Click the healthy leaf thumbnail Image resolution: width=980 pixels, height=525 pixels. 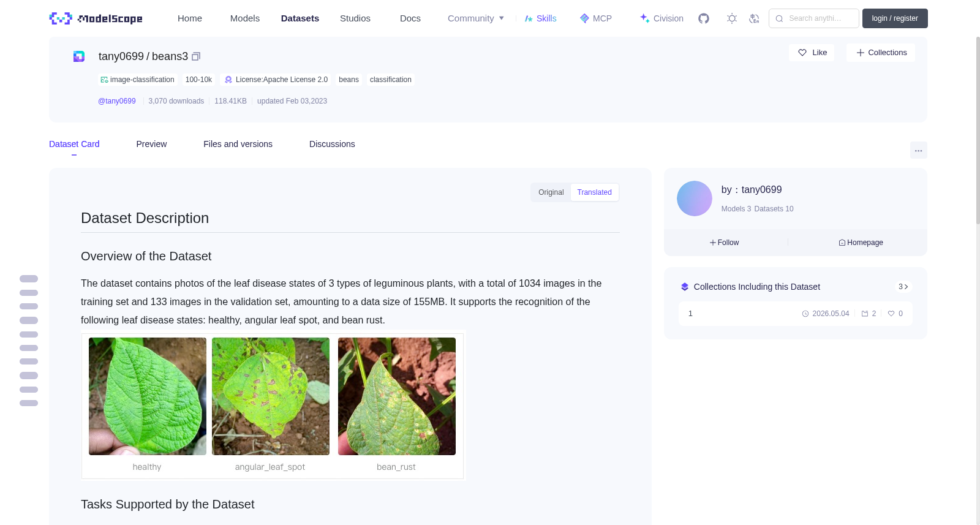coord(148,396)
